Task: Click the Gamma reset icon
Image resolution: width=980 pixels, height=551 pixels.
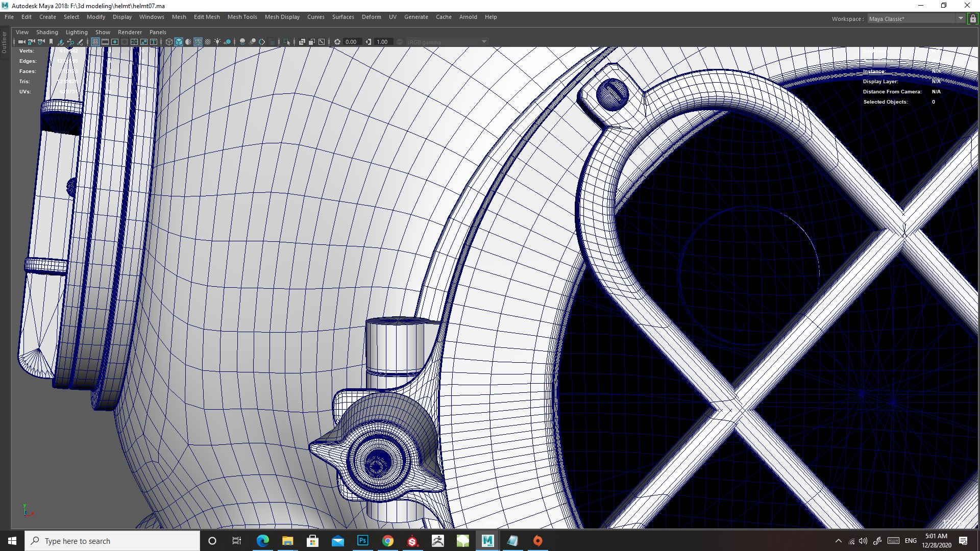Action: click(369, 42)
